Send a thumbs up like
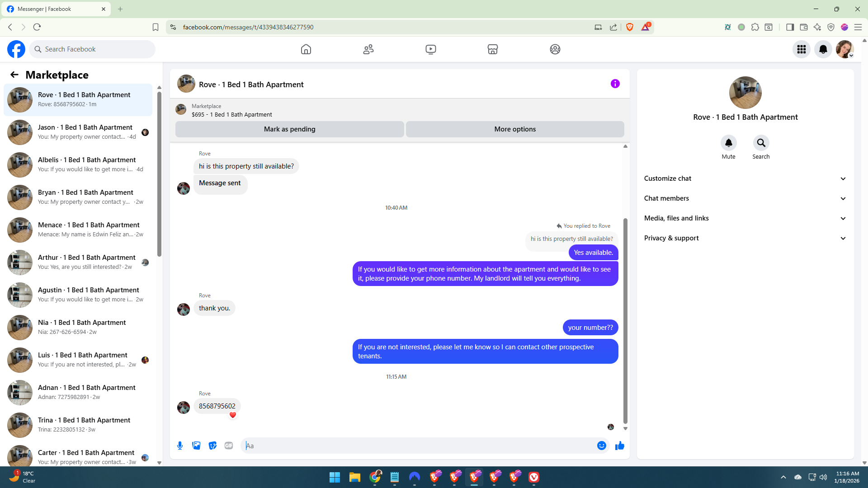The image size is (868, 488). pos(619,446)
